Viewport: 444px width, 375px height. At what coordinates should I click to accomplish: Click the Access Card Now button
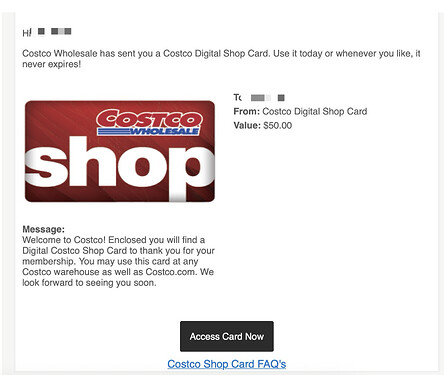pos(227,336)
